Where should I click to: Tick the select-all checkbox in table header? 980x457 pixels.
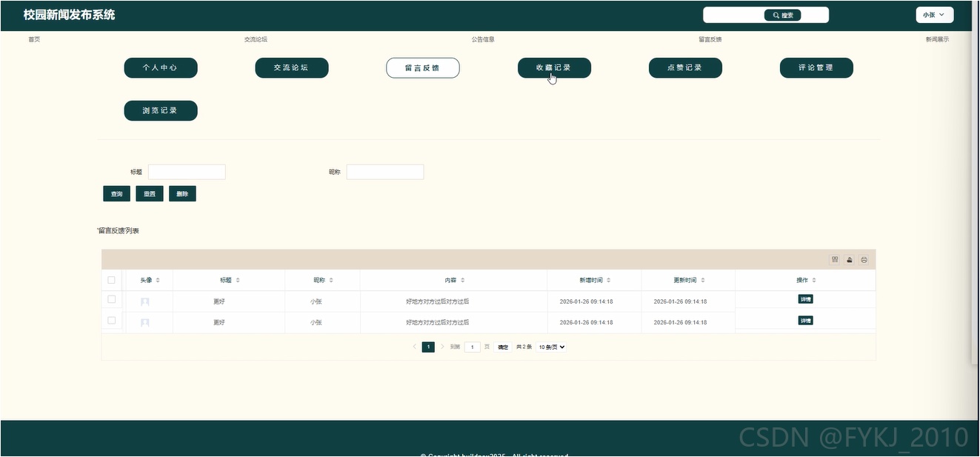[112, 280]
